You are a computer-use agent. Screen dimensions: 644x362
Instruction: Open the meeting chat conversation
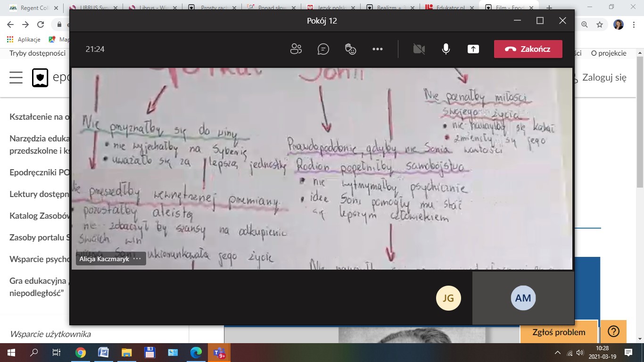pos(323,49)
